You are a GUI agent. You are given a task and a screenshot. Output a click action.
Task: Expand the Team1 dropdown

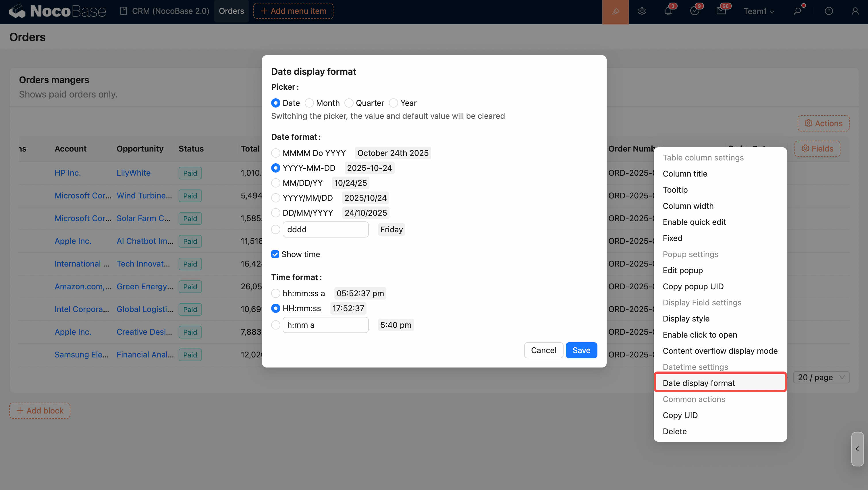click(759, 12)
